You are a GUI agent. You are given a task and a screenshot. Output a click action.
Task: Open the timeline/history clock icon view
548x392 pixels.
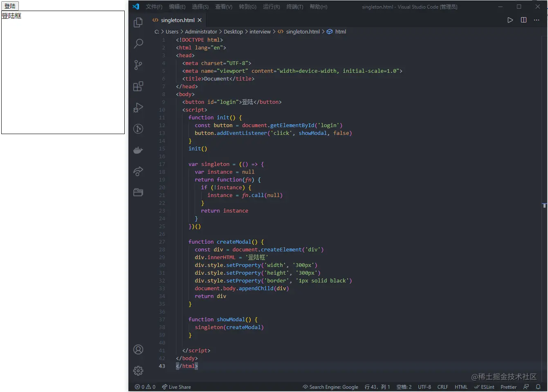pyautogui.click(x=138, y=129)
